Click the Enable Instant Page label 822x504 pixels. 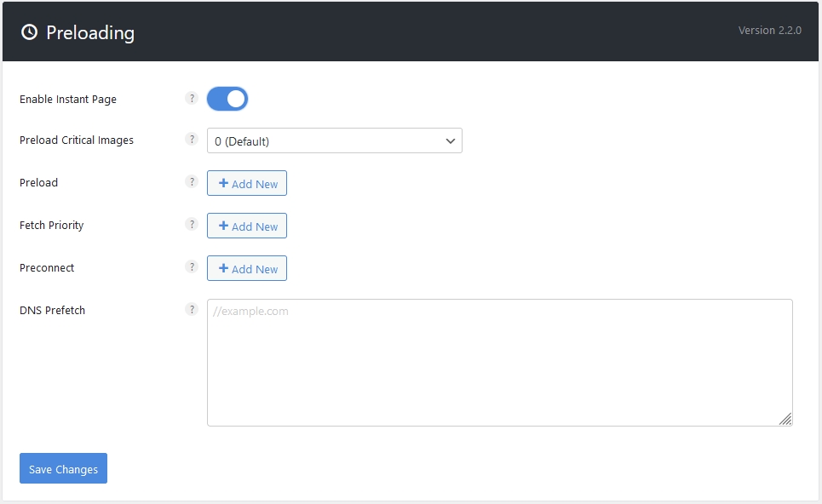click(68, 100)
